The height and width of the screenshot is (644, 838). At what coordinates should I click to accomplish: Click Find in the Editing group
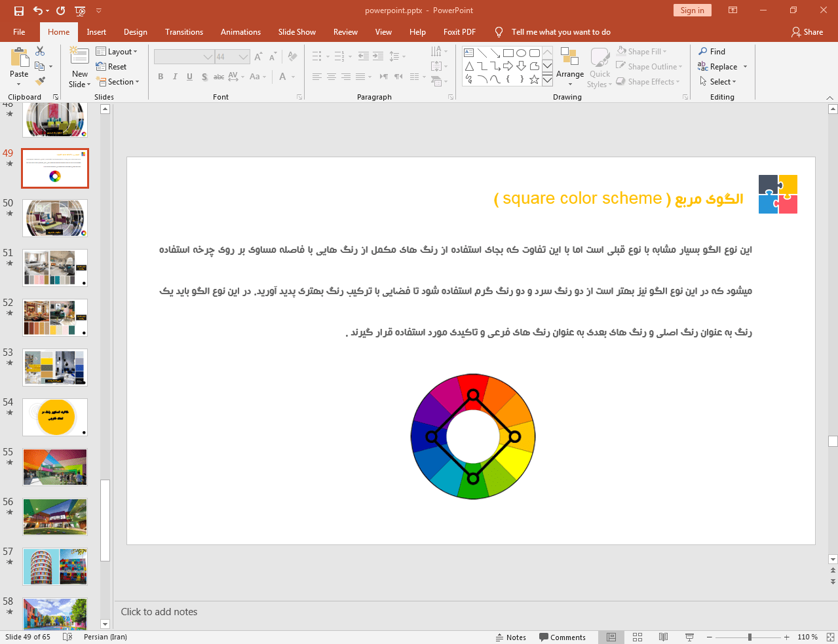[x=712, y=51]
